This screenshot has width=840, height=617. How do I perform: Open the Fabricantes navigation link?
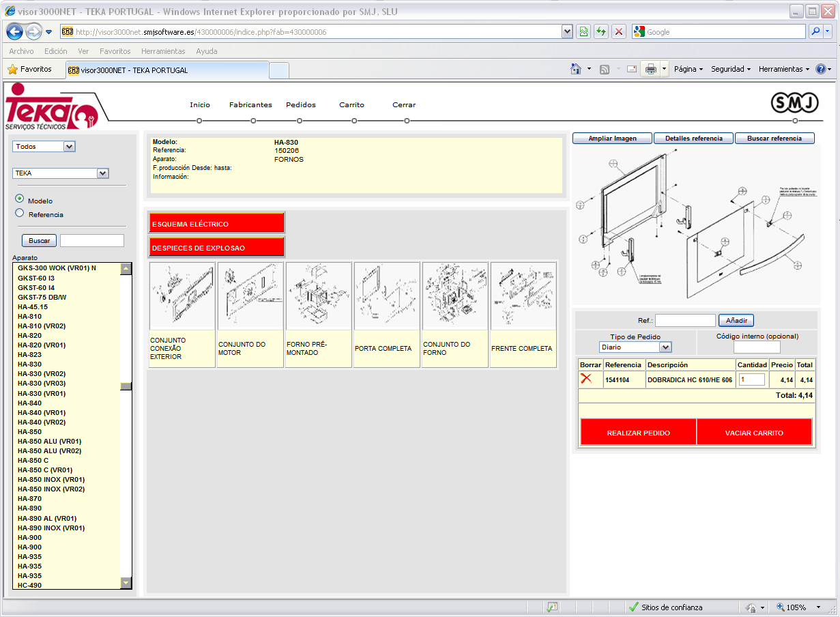pos(250,105)
